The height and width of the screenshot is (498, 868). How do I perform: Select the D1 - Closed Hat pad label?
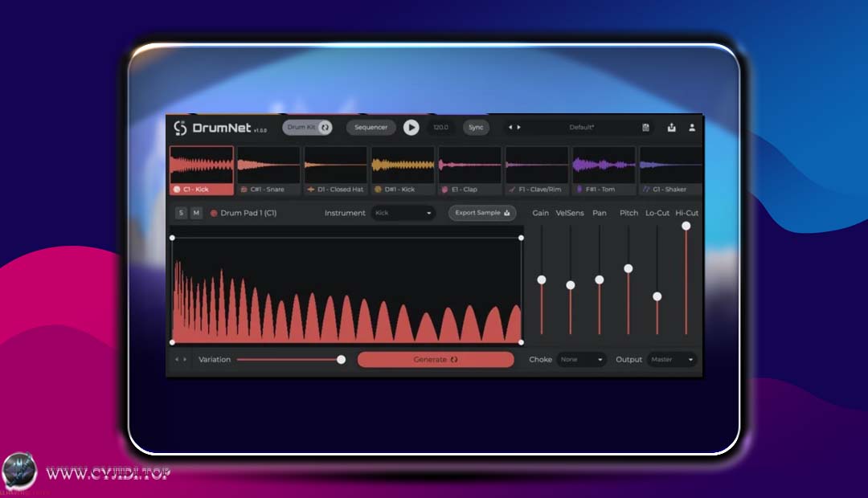point(341,190)
